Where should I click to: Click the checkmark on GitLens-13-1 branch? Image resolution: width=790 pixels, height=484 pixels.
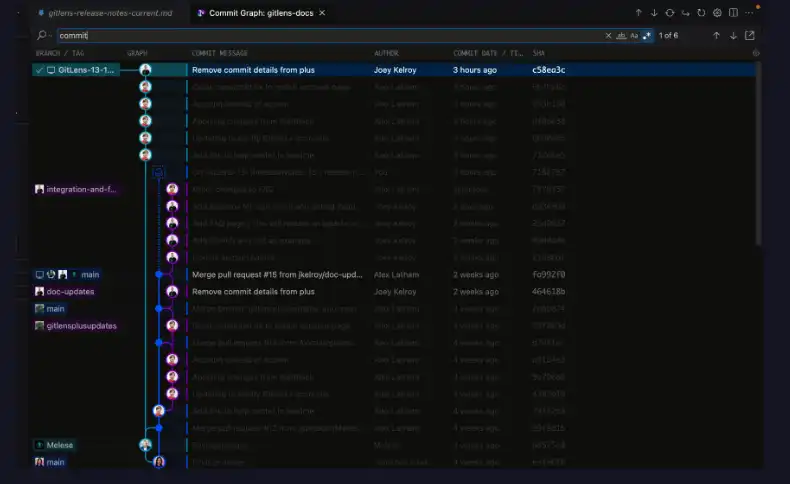click(40, 70)
